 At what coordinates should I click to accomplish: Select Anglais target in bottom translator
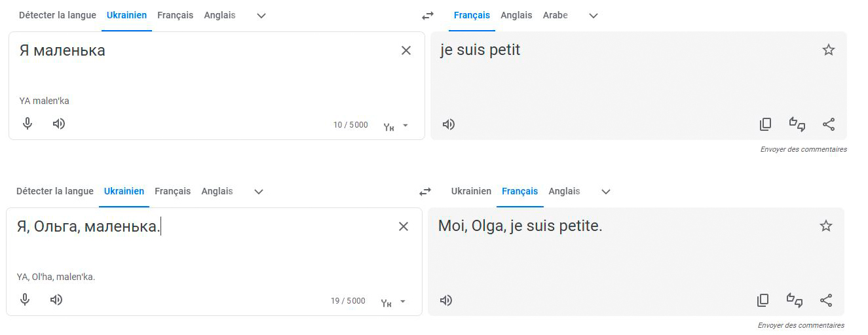[x=564, y=191]
